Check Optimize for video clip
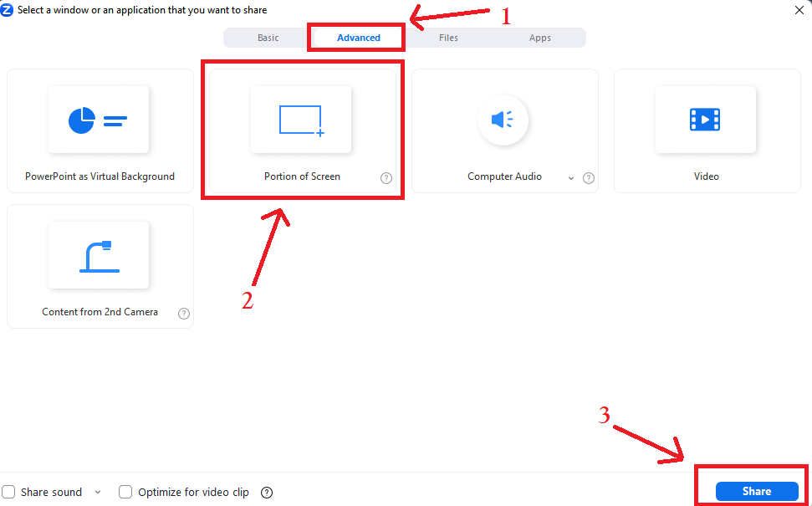The image size is (812, 506). click(125, 493)
